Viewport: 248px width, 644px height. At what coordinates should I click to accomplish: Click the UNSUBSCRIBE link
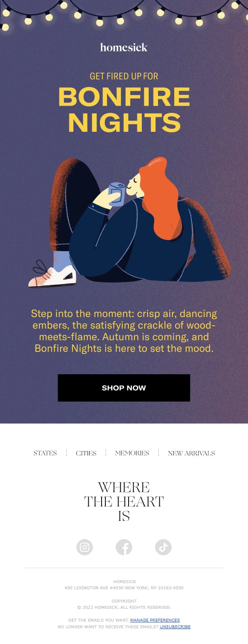click(x=175, y=627)
